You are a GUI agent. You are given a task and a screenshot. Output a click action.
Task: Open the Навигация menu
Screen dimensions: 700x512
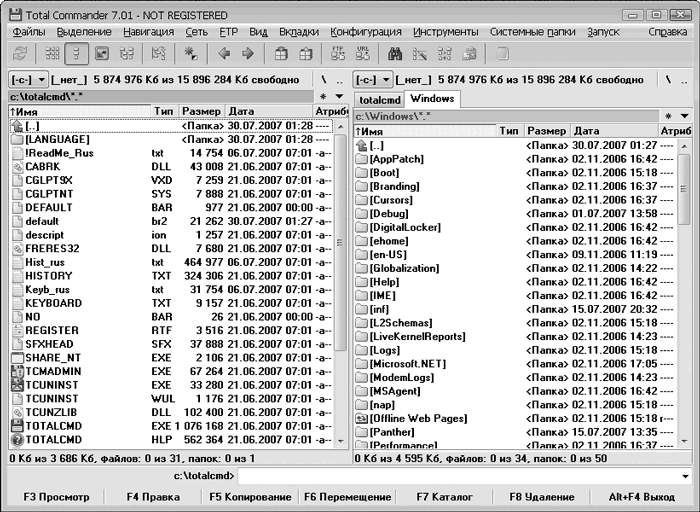[149, 32]
